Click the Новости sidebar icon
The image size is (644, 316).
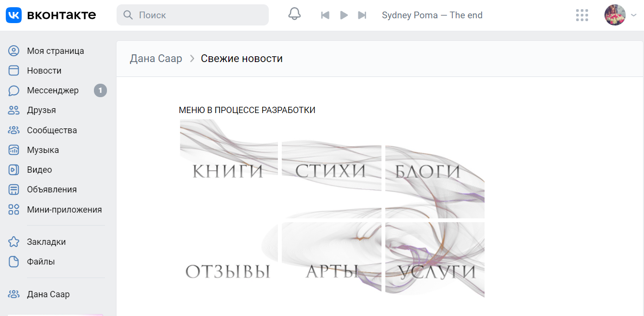coord(13,71)
